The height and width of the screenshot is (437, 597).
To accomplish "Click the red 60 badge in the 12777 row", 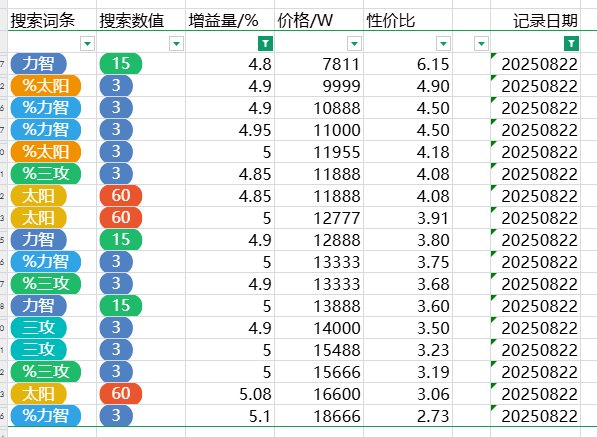I will (x=121, y=218).
